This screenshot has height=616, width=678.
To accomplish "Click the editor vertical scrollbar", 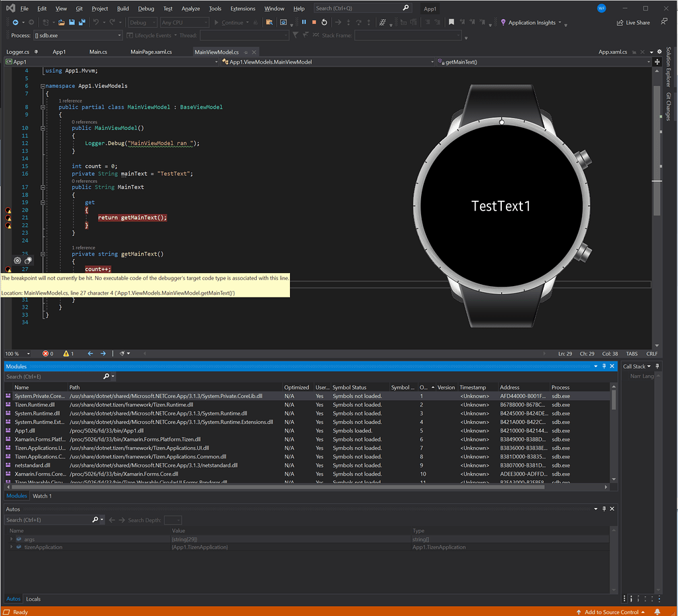I will tap(657, 166).
